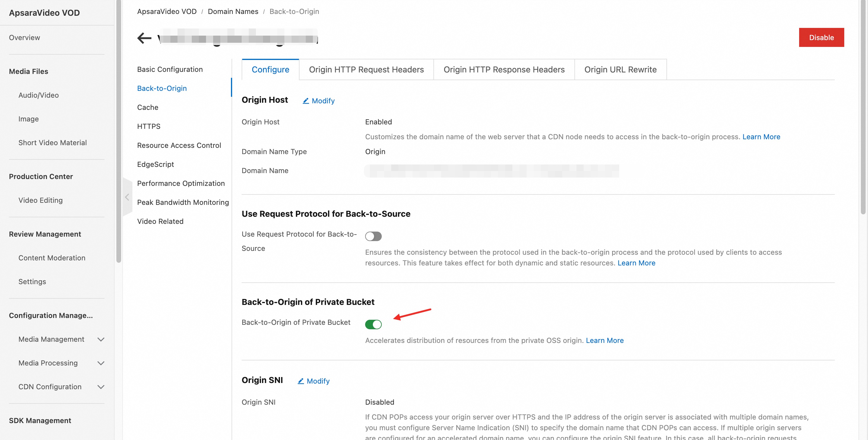Image resolution: width=868 pixels, height=440 pixels.
Task: Open Performance Optimization section
Action: pyautogui.click(x=180, y=183)
